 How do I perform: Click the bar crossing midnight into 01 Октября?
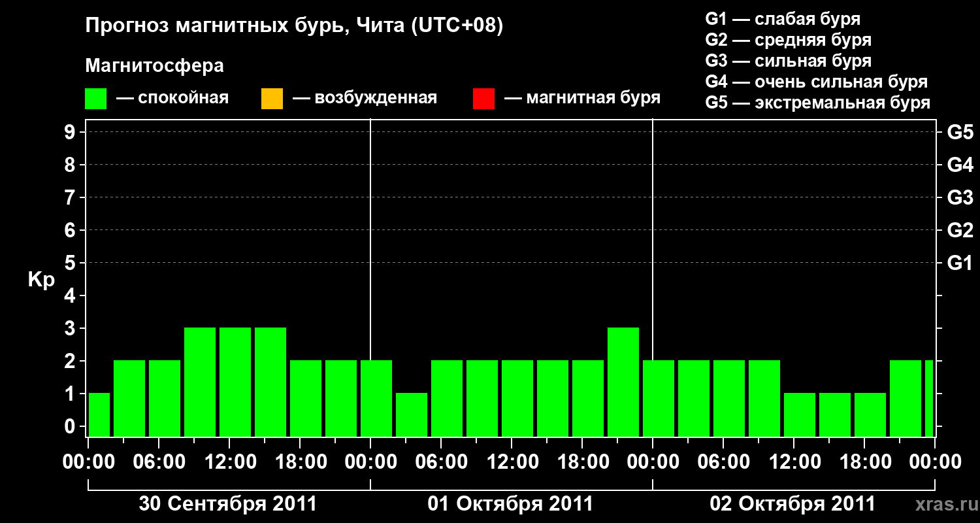376,398
